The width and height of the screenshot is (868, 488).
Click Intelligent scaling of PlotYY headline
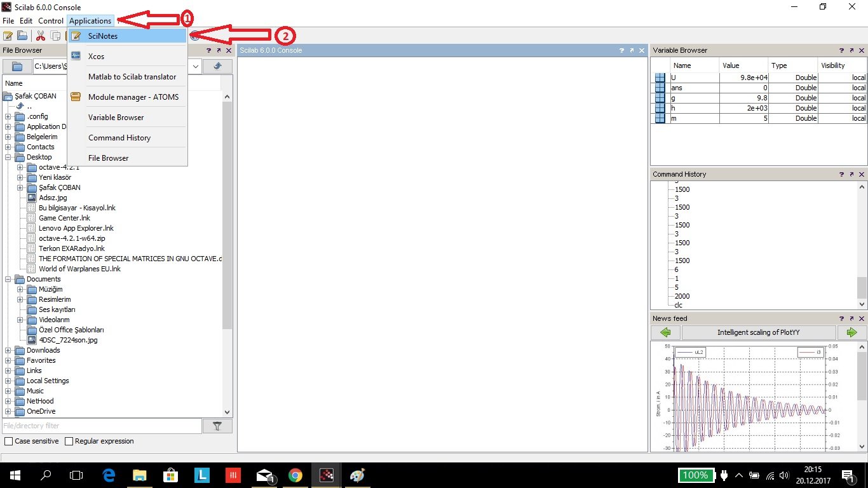point(759,332)
